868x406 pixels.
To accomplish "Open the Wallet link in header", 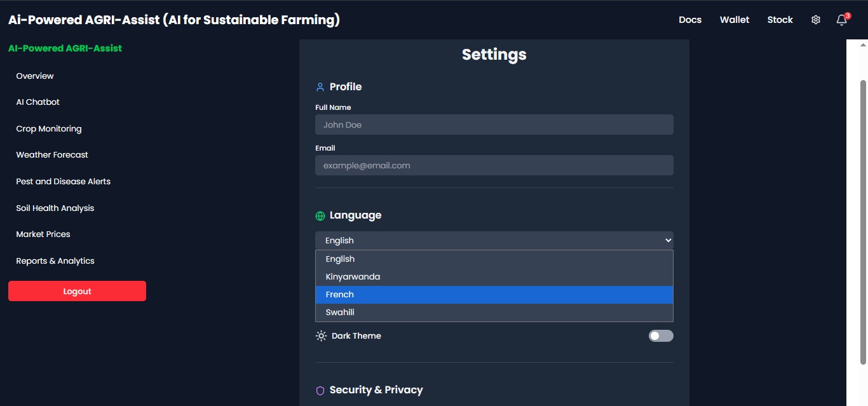I will pos(735,20).
